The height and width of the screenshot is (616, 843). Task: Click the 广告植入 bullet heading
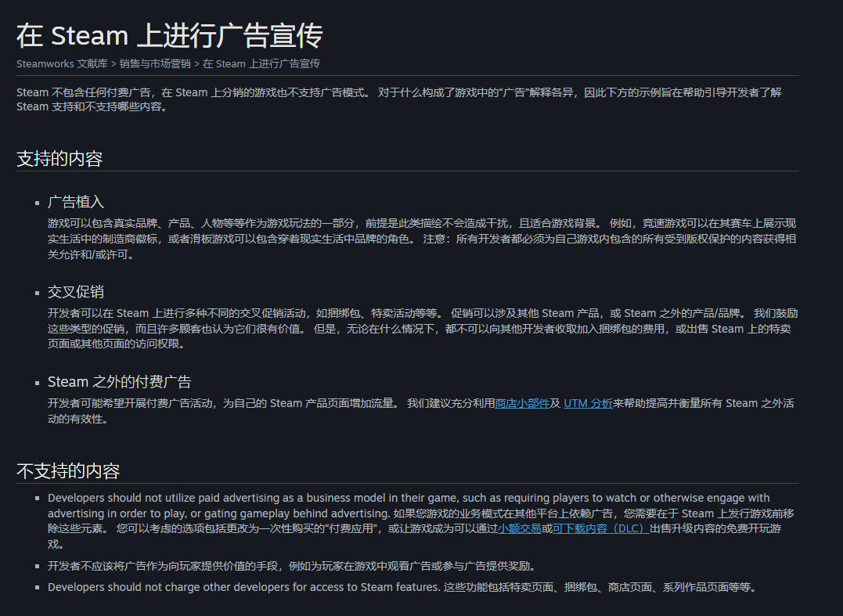click(75, 202)
